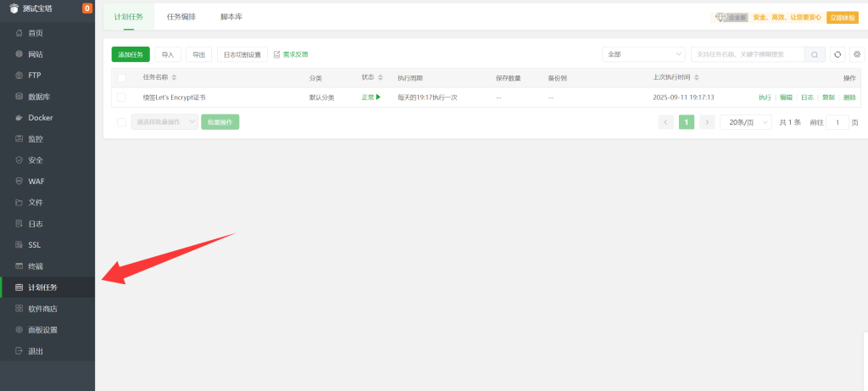Click the refresh icon beside the search box
The width and height of the screenshot is (868, 391).
837,54
